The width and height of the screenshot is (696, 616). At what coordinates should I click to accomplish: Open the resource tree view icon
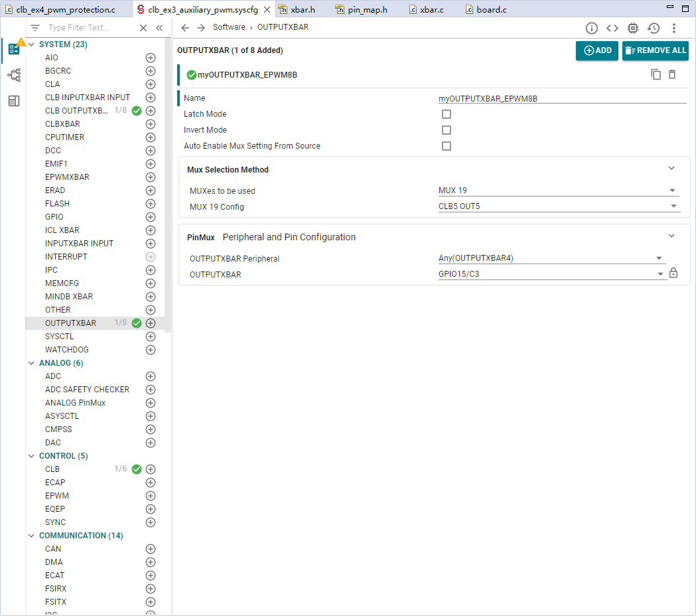pyautogui.click(x=14, y=74)
